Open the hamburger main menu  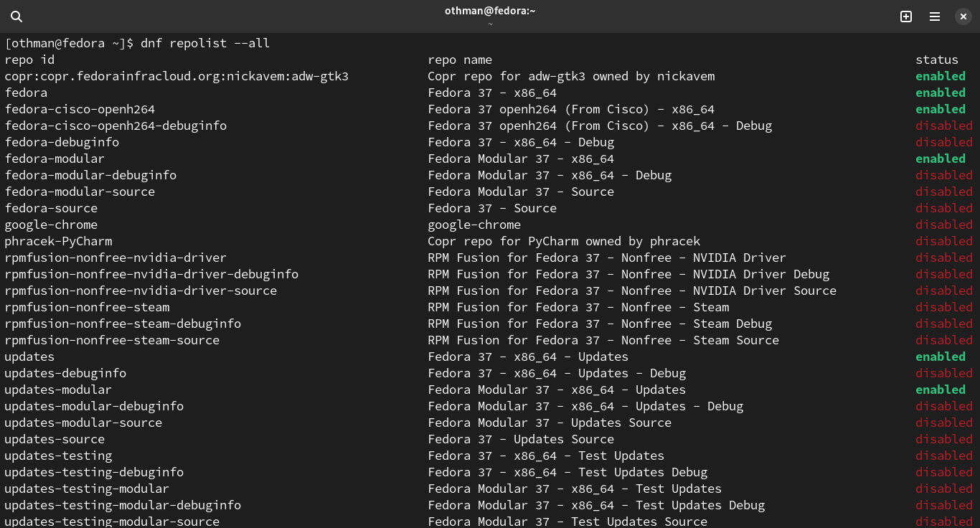(935, 16)
